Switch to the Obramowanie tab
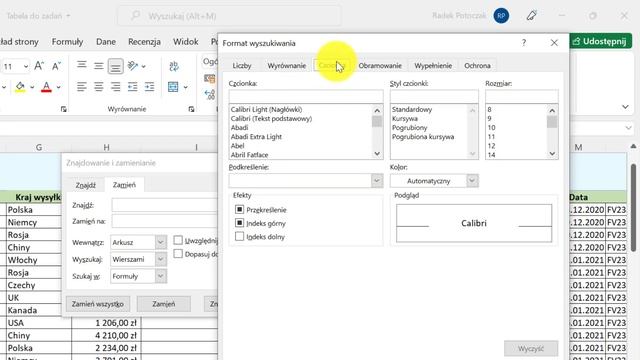 [x=380, y=65]
